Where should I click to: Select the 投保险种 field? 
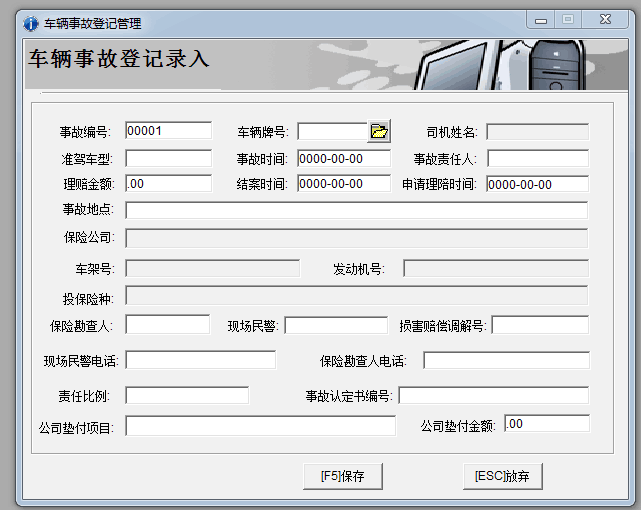[x=356, y=296]
